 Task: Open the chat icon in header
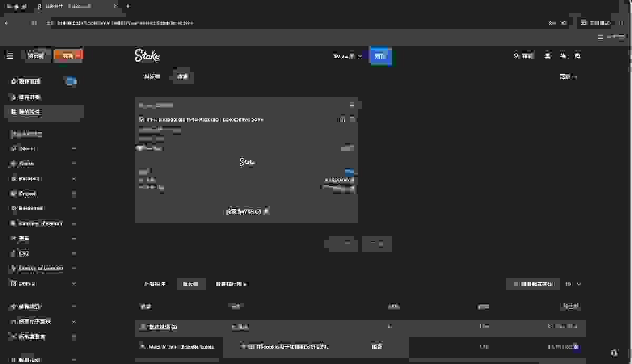[578, 56]
